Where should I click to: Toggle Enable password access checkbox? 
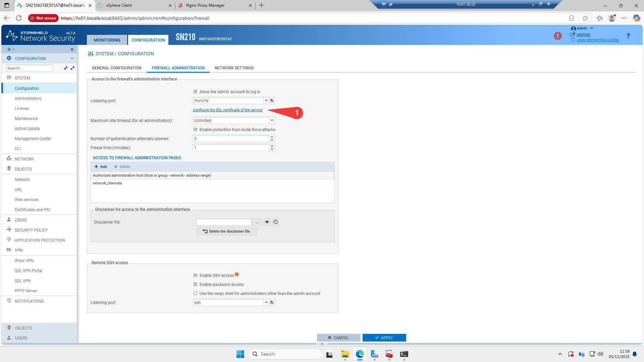tap(195, 284)
